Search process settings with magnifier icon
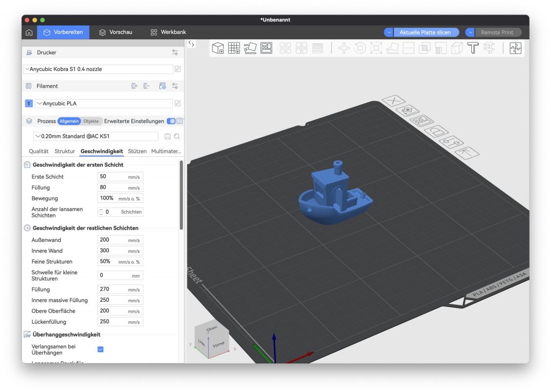This screenshot has width=551, height=392. pos(176,137)
